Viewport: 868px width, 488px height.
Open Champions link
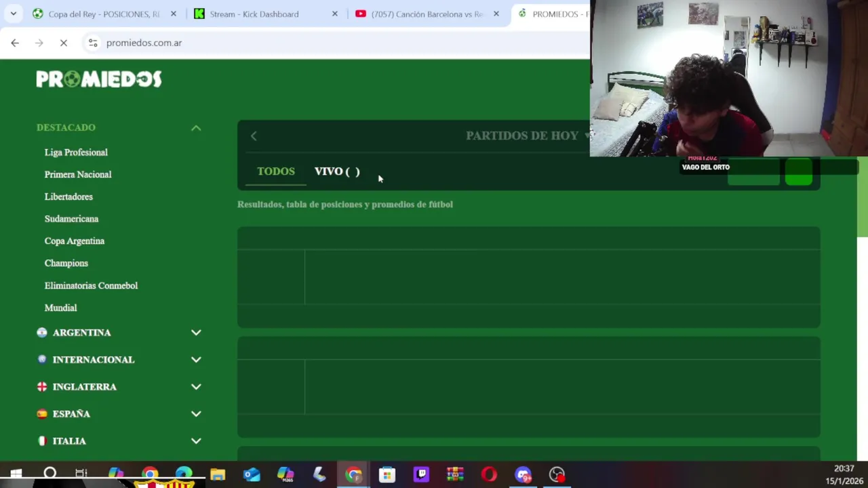coord(66,263)
